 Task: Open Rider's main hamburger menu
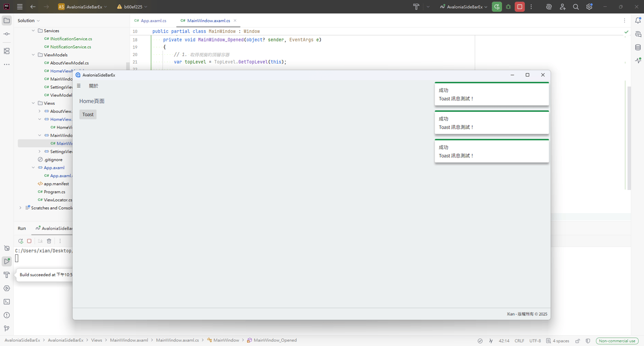20,7
